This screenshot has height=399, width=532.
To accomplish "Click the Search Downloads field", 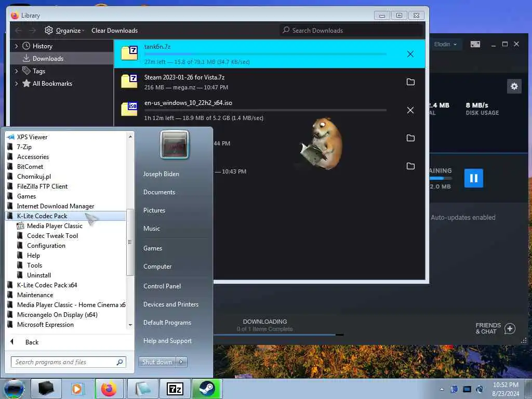I will (352, 30).
